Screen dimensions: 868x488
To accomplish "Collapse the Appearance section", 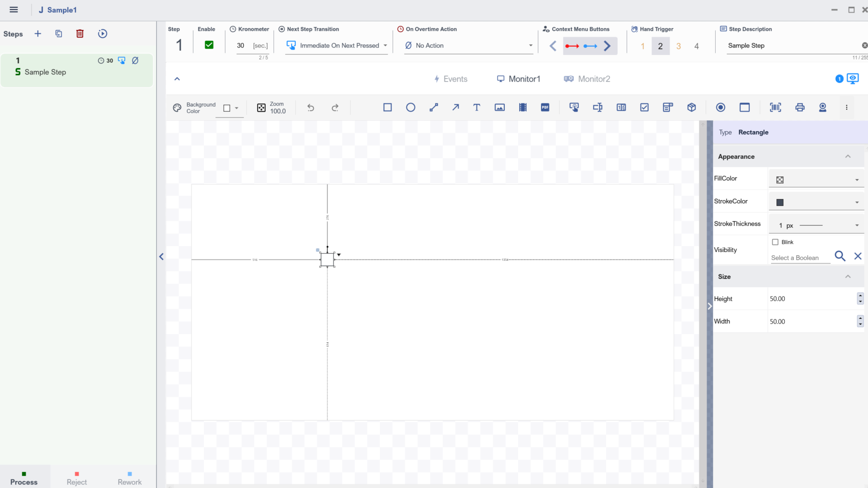I will (848, 156).
